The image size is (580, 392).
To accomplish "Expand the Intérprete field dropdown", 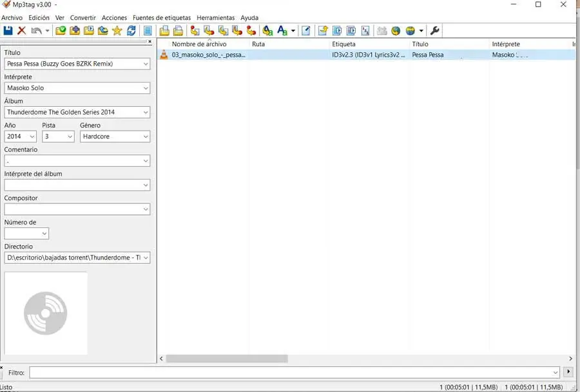I will coord(146,88).
